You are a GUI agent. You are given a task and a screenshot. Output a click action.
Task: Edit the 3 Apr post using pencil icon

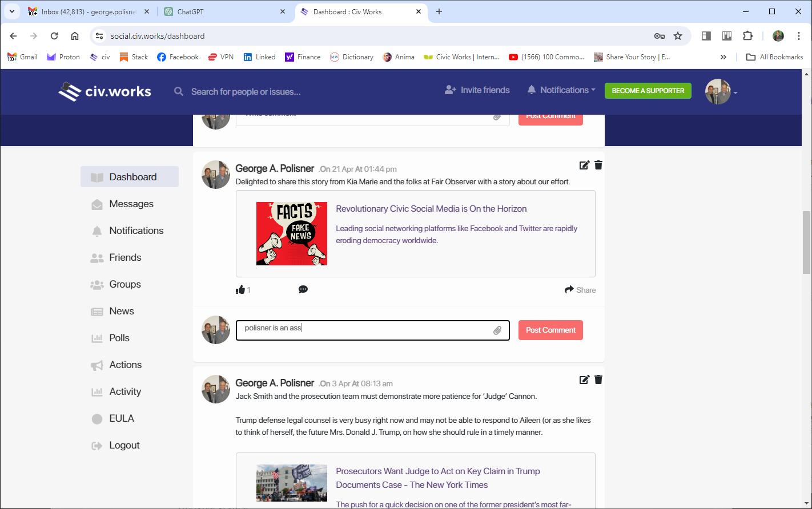(584, 380)
